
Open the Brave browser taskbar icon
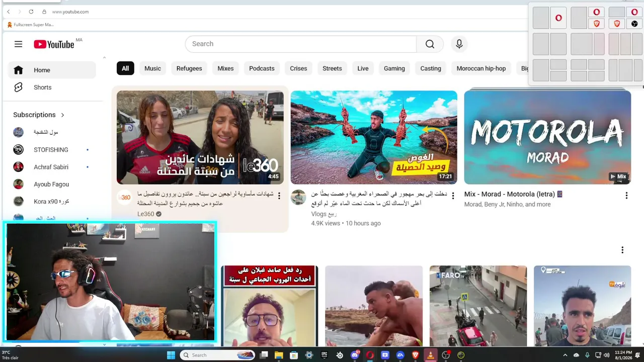(x=416, y=355)
